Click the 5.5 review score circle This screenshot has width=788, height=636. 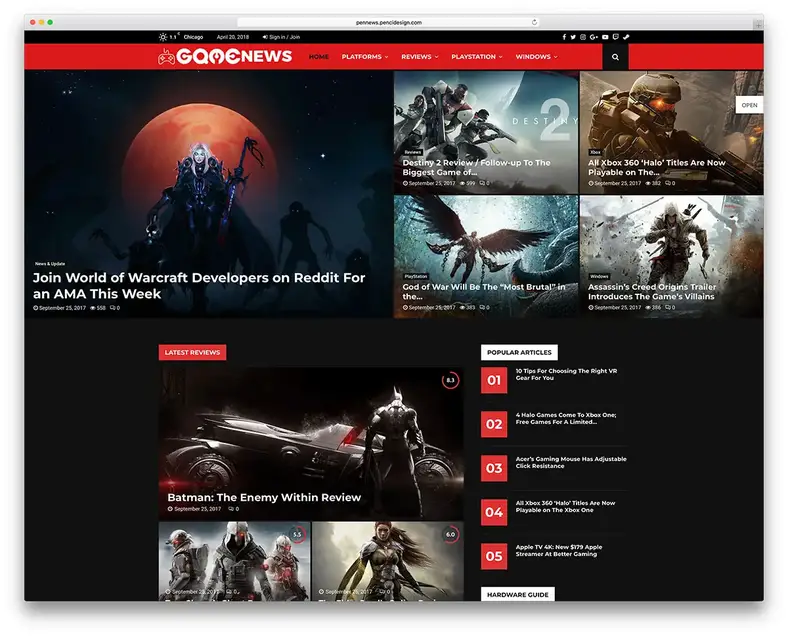[x=297, y=535]
